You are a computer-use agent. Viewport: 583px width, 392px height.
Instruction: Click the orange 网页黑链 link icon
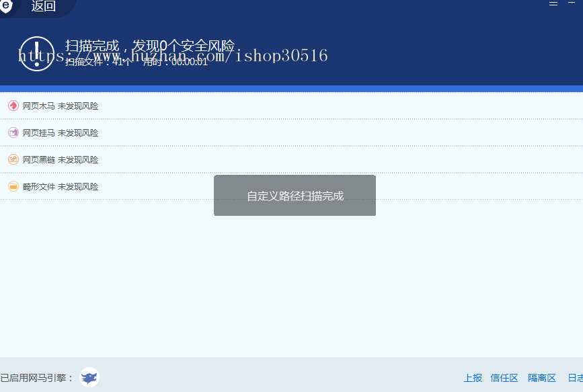pos(13,159)
